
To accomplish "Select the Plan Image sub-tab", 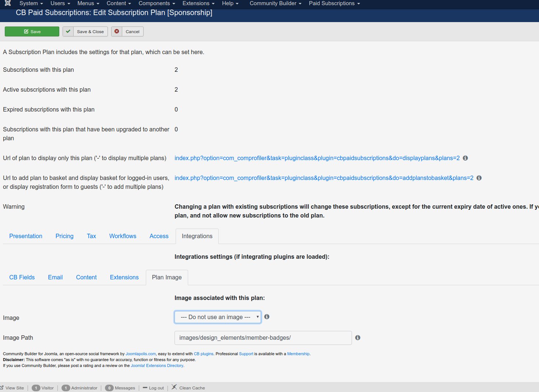I will point(167,277).
